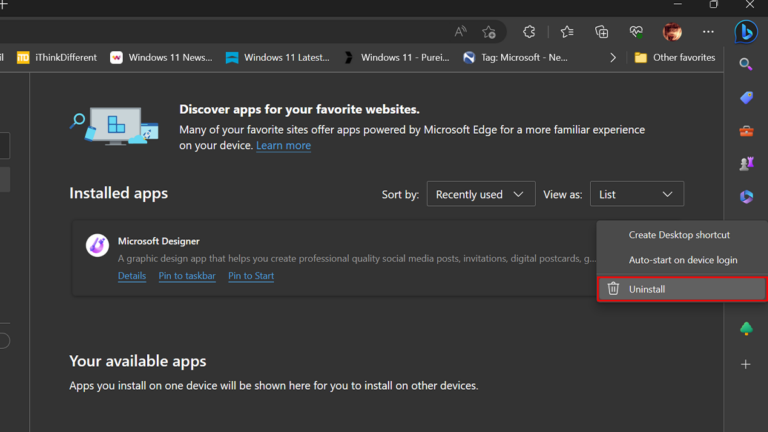Open the sidebar Tools briefcase icon
This screenshot has width=768, height=432.
[746, 131]
